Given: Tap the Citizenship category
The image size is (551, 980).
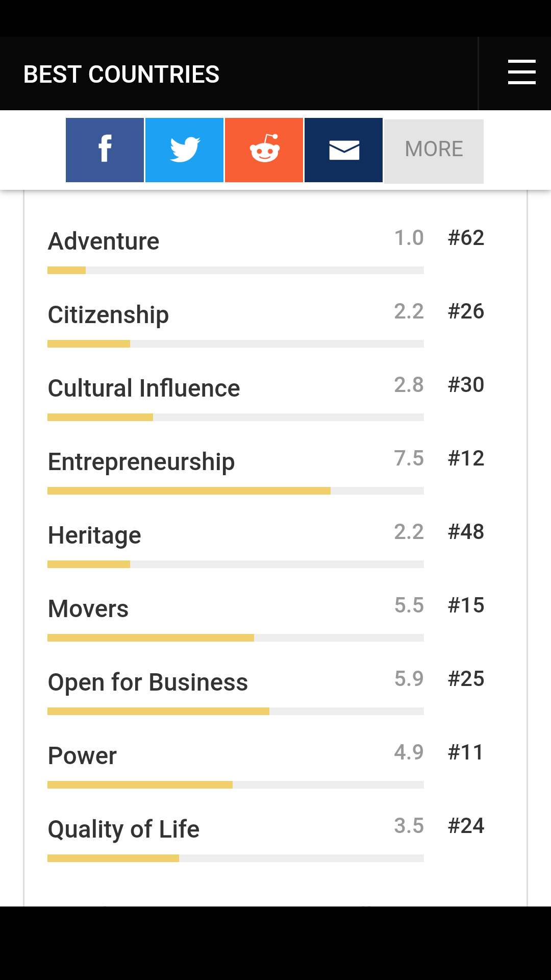Looking at the screenshot, I should click(108, 314).
